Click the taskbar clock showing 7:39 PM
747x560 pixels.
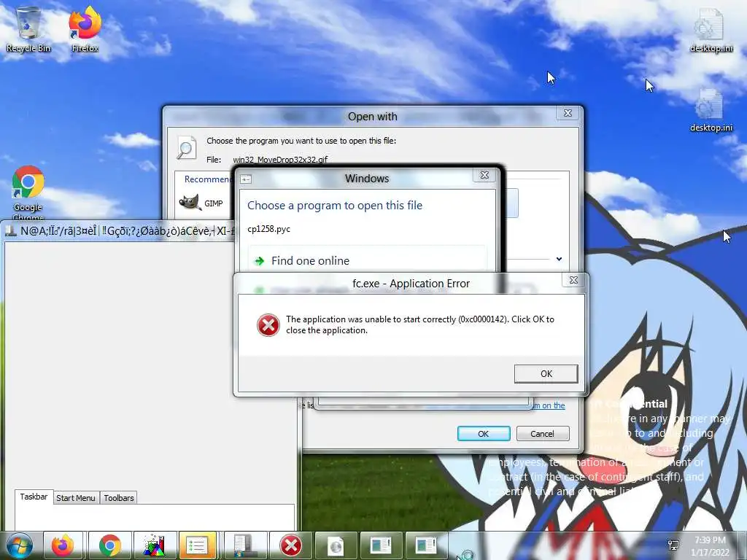click(x=711, y=546)
